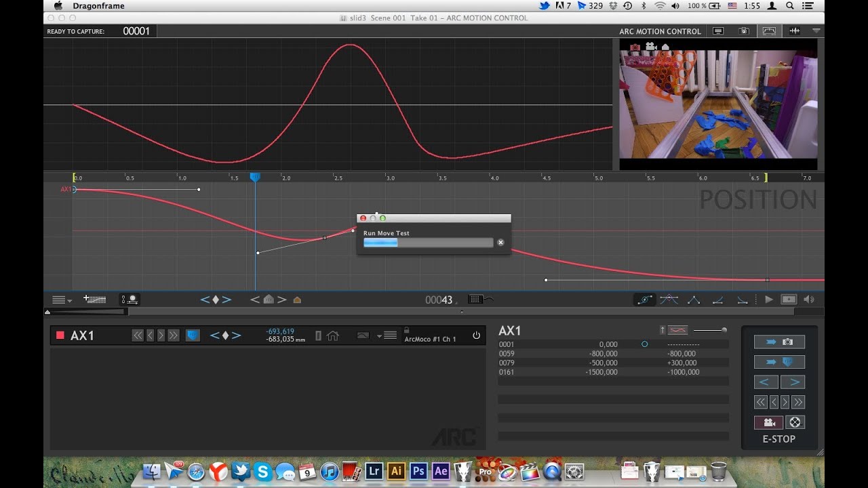Switch to the audio waveform workspace icon

(x=795, y=31)
